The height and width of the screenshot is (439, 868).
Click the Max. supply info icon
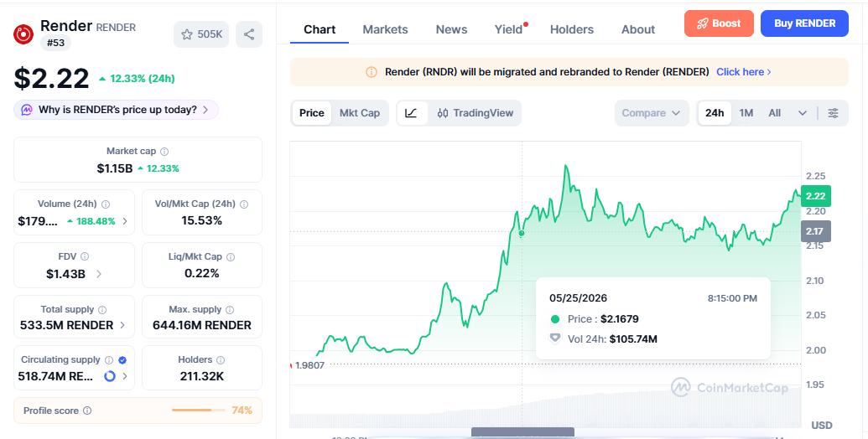tap(230, 310)
